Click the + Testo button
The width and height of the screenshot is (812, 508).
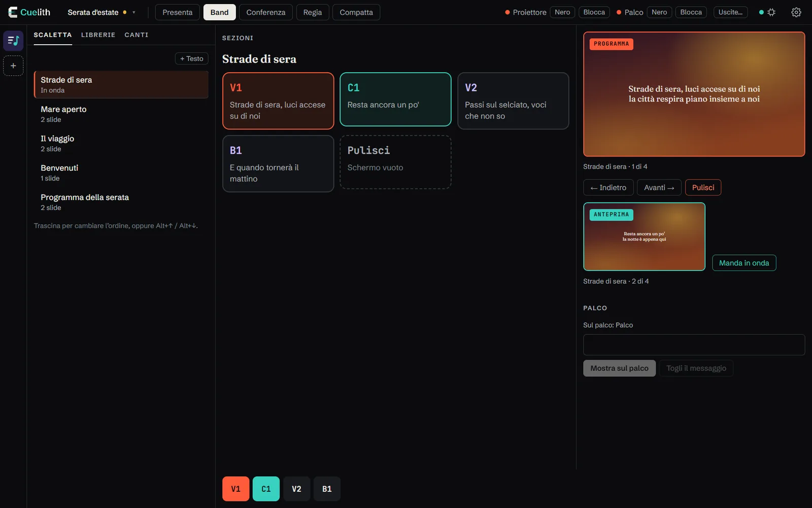point(192,58)
